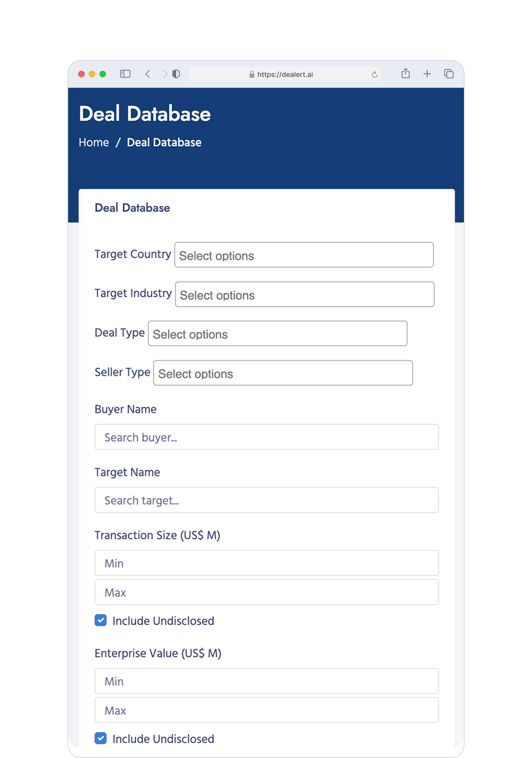Viewport: 532px width, 758px height.
Task: Focus the Search target field
Action: click(267, 500)
